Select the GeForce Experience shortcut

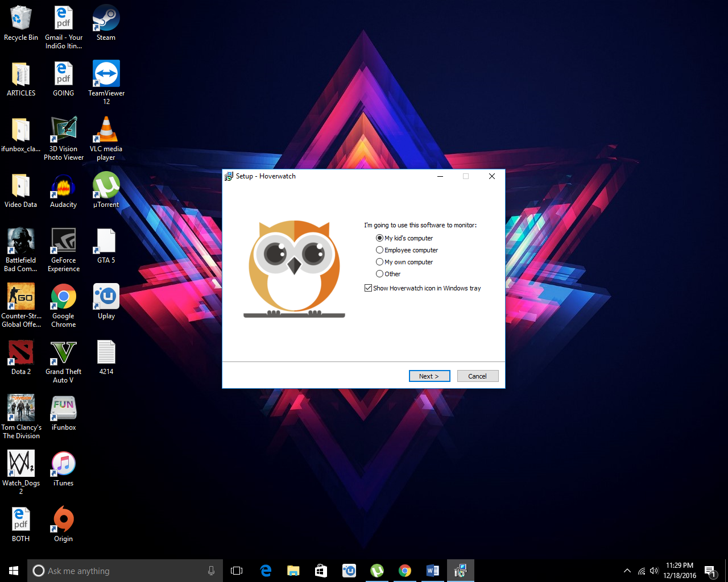pos(64,250)
